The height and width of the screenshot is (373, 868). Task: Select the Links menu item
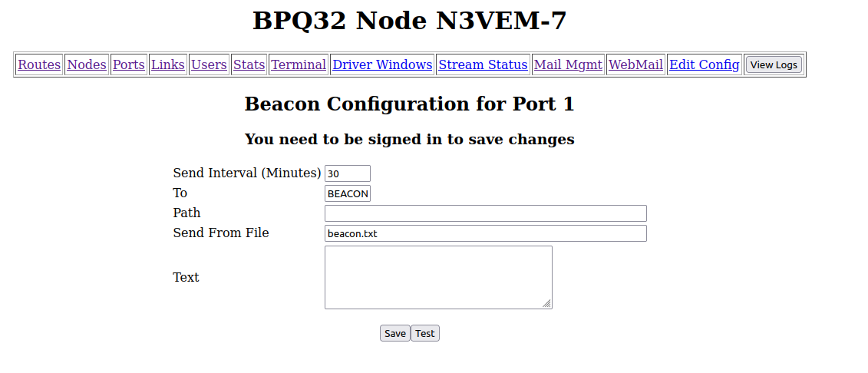[168, 64]
